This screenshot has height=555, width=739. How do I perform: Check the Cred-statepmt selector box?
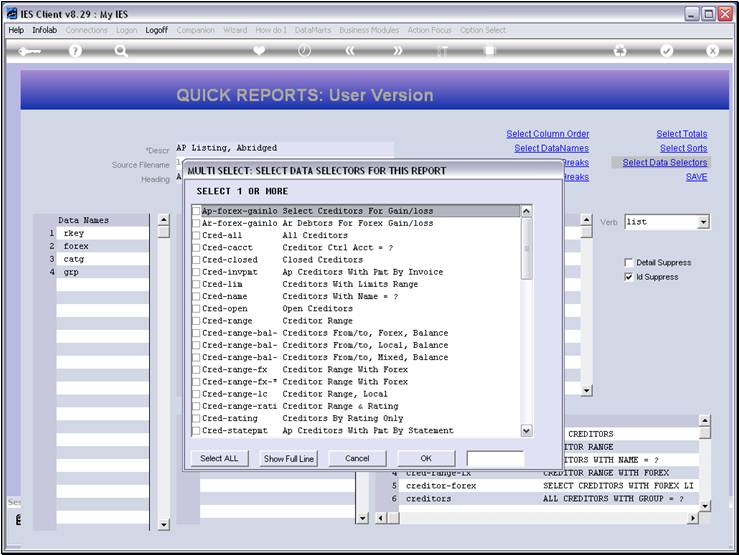196,431
